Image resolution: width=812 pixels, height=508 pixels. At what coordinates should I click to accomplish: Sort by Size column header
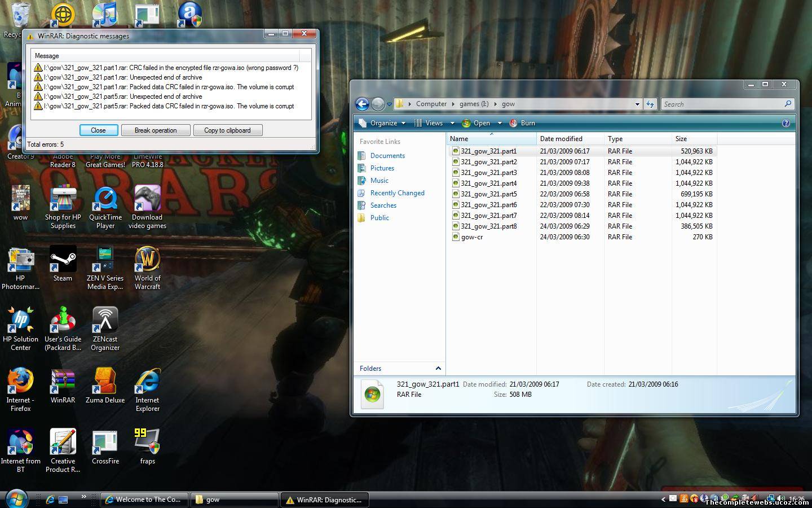[x=694, y=139]
